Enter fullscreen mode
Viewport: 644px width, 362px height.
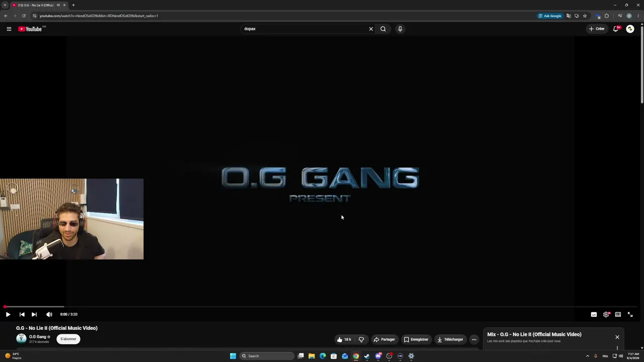click(x=630, y=314)
